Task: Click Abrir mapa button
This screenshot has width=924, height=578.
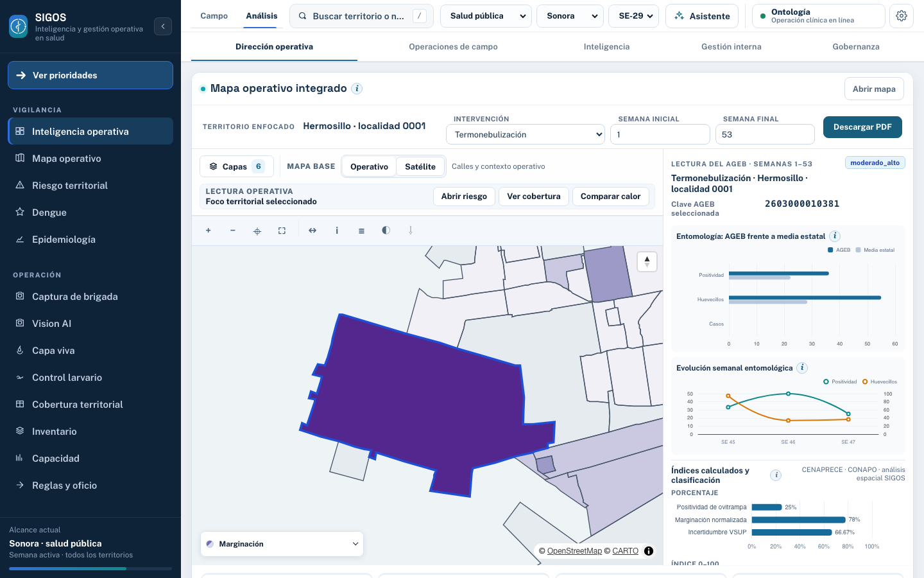Action: (874, 89)
